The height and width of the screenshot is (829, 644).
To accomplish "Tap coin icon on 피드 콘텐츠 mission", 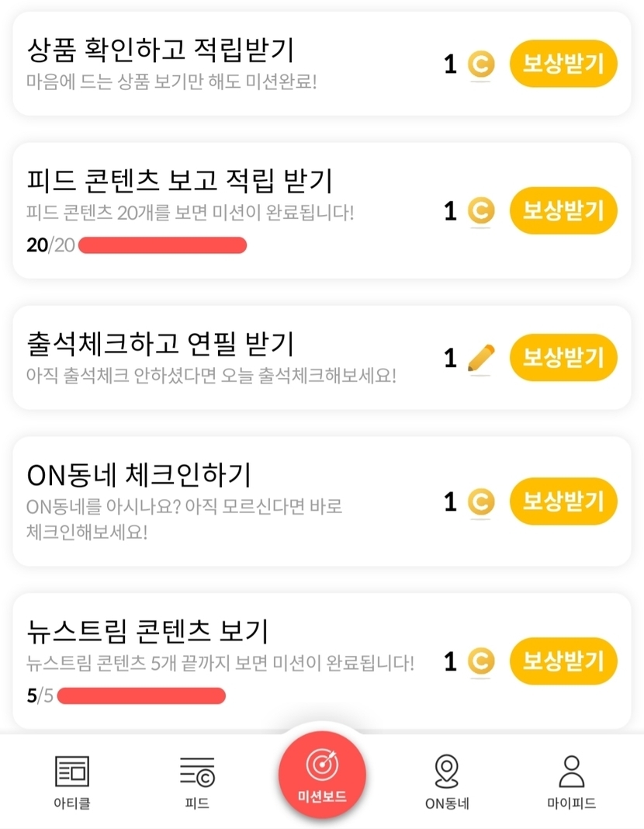I will (x=481, y=210).
